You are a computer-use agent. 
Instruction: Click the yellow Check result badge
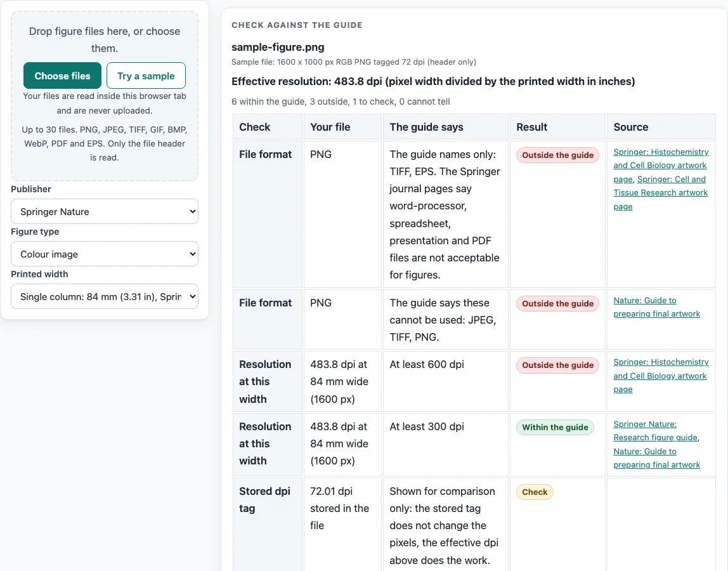[535, 492]
